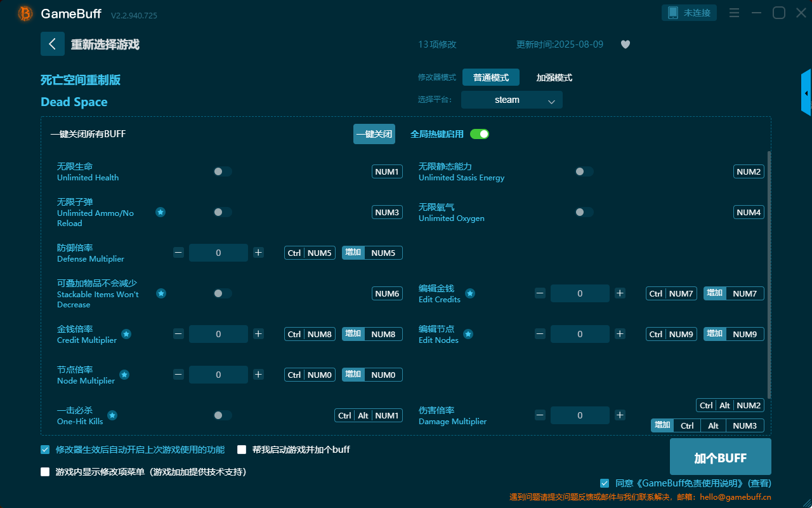Click Defense Multiplier value field
This screenshot has width=812, height=508.
point(218,253)
